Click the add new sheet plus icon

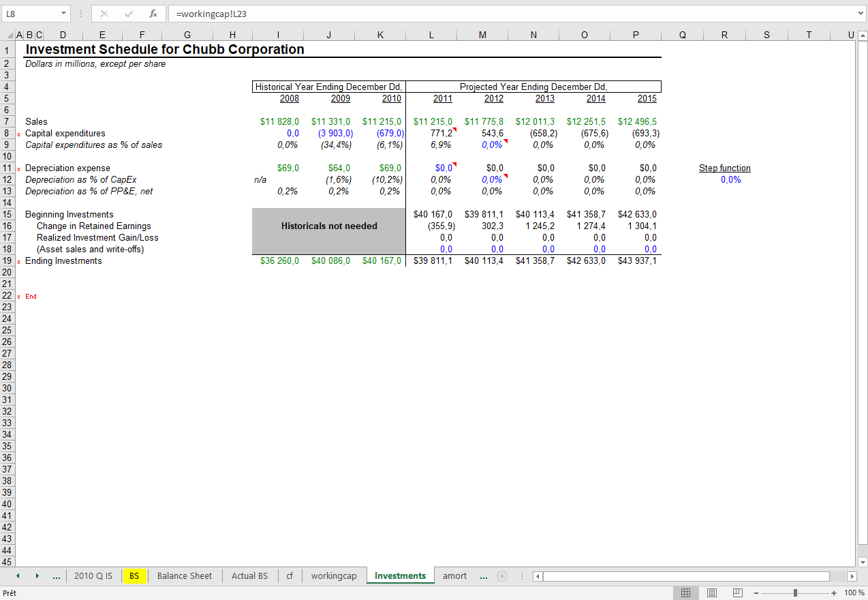(x=502, y=576)
